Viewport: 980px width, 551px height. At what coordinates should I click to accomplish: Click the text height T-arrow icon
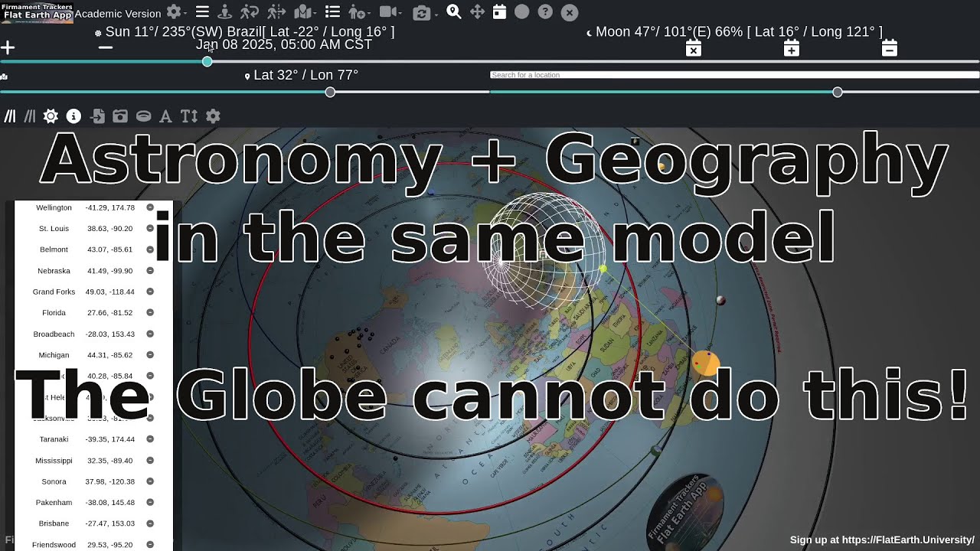(189, 116)
